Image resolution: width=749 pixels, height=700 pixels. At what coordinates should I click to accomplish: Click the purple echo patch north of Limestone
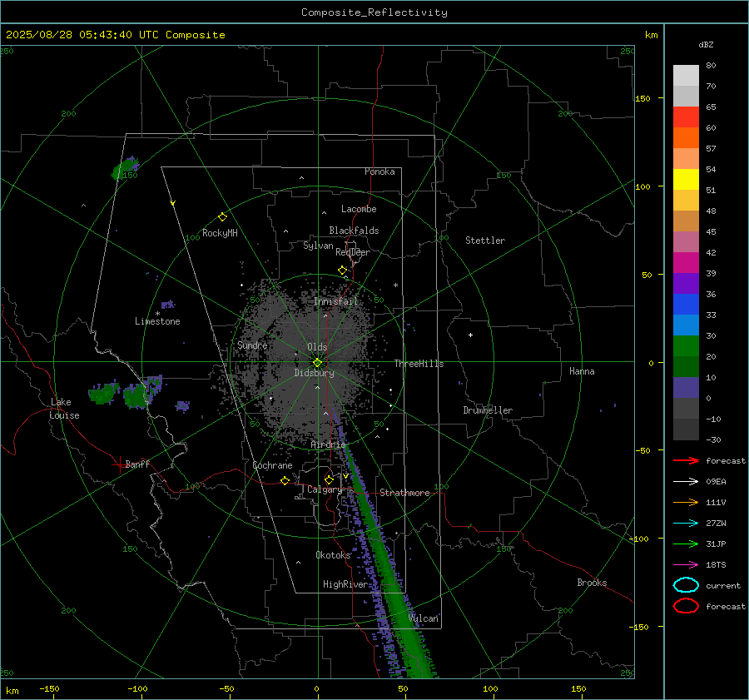(167, 304)
